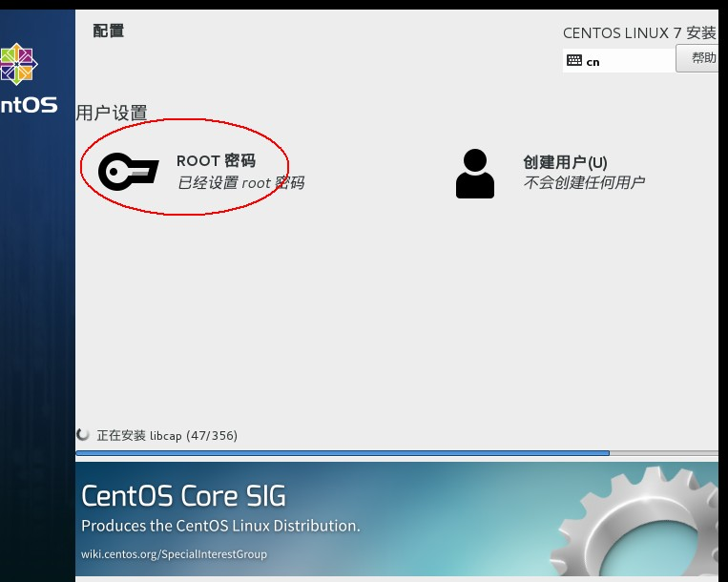The image size is (728, 582).
Task: Click the 已经设置 root 密码 status text
Action: pyautogui.click(x=241, y=182)
